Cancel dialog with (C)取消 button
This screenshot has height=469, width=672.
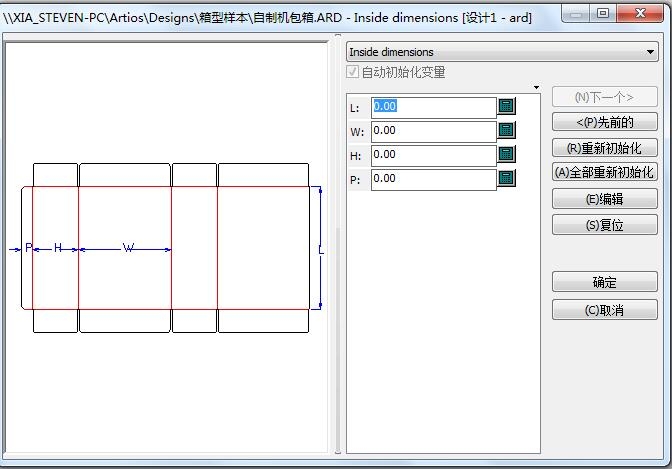tap(604, 310)
